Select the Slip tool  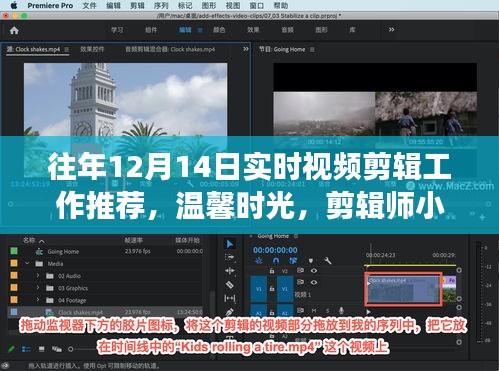click(230, 298)
